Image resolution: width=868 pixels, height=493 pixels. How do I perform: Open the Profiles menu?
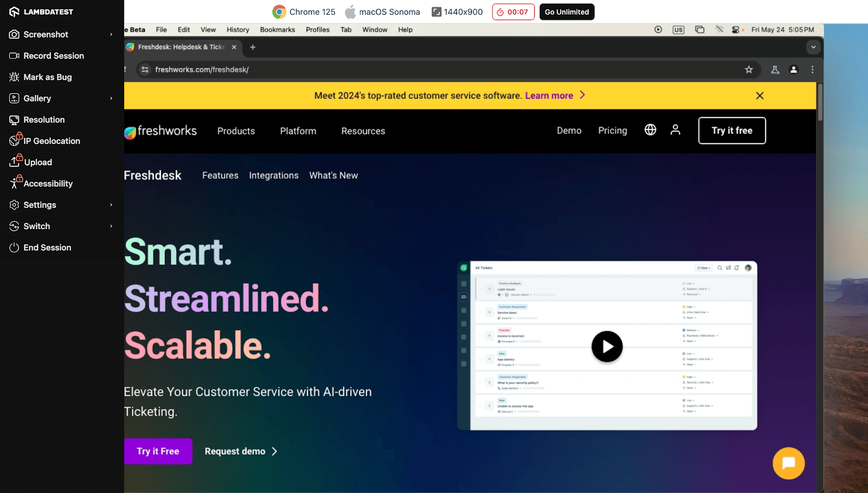point(317,30)
